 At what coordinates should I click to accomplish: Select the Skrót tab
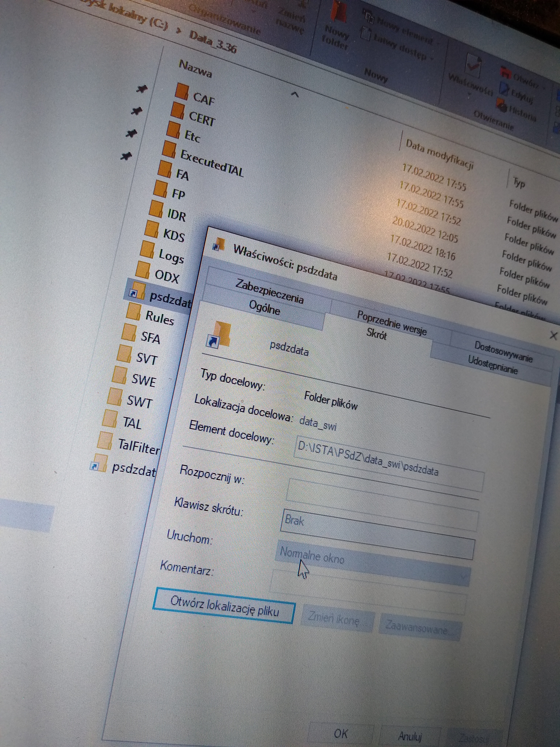tap(376, 334)
